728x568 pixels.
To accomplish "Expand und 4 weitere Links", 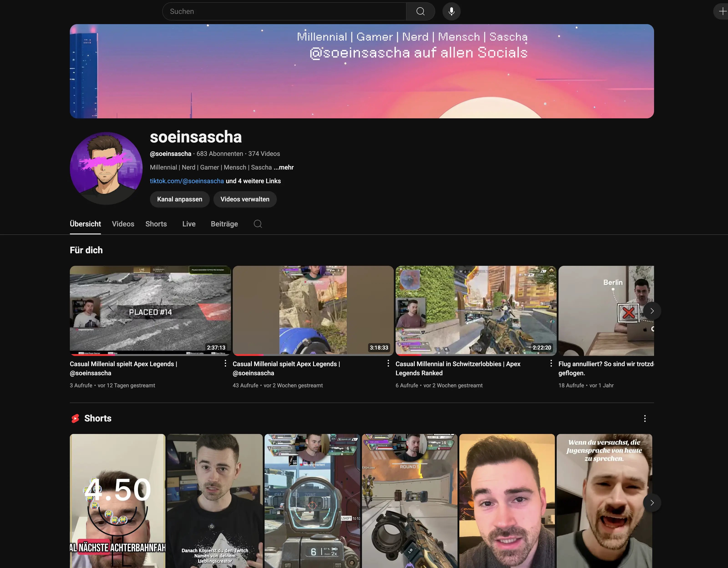I will 253,181.
